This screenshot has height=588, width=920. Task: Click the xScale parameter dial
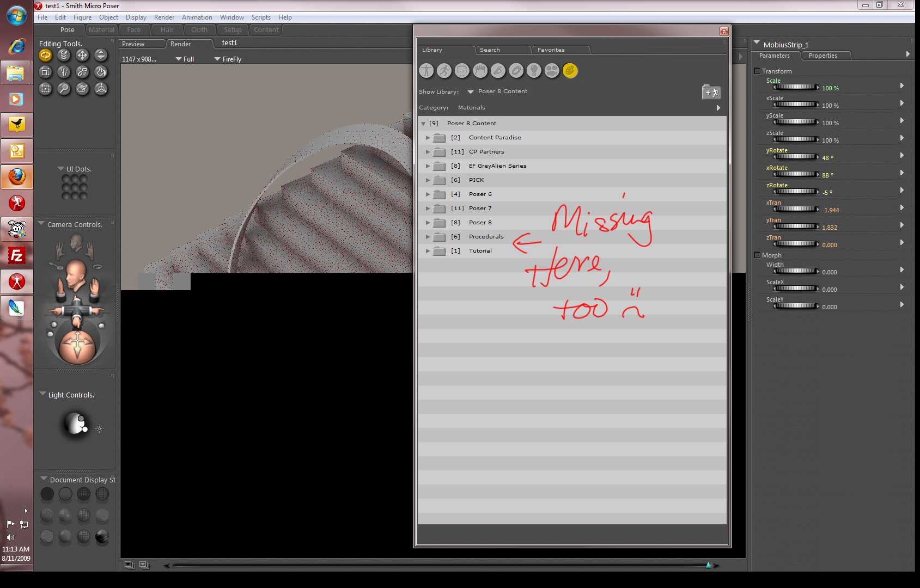pyautogui.click(x=796, y=105)
